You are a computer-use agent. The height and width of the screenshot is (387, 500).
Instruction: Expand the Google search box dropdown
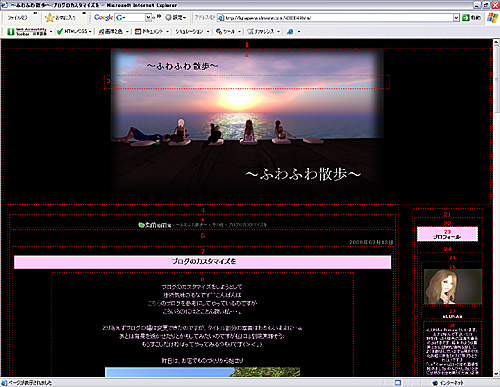click(149, 17)
